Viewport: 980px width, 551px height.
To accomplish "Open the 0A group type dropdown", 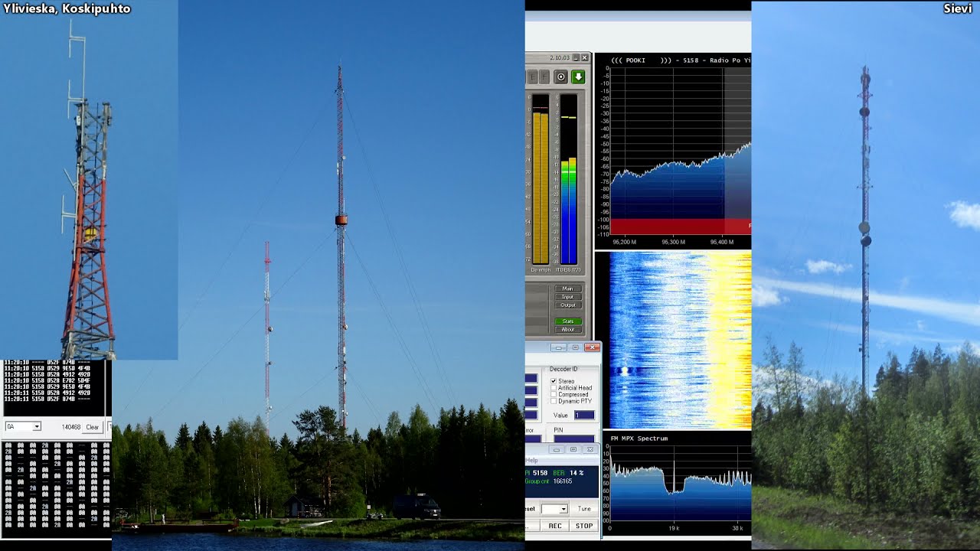I will [23, 427].
